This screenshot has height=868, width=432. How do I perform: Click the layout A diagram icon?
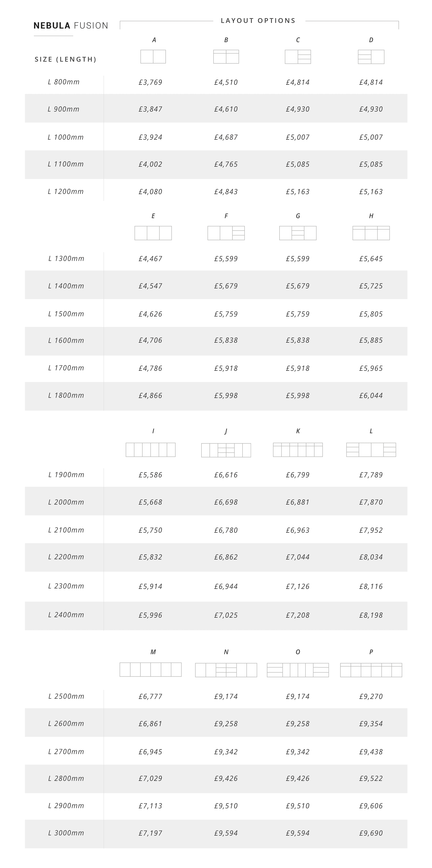click(153, 57)
